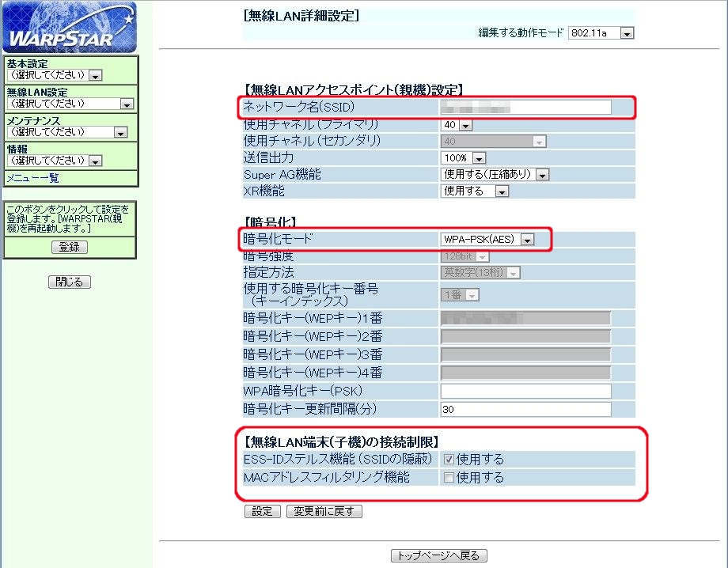Change the Super AG機能 dropdown
This screenshot has height=568, width=728.
(x=495, y=175)
